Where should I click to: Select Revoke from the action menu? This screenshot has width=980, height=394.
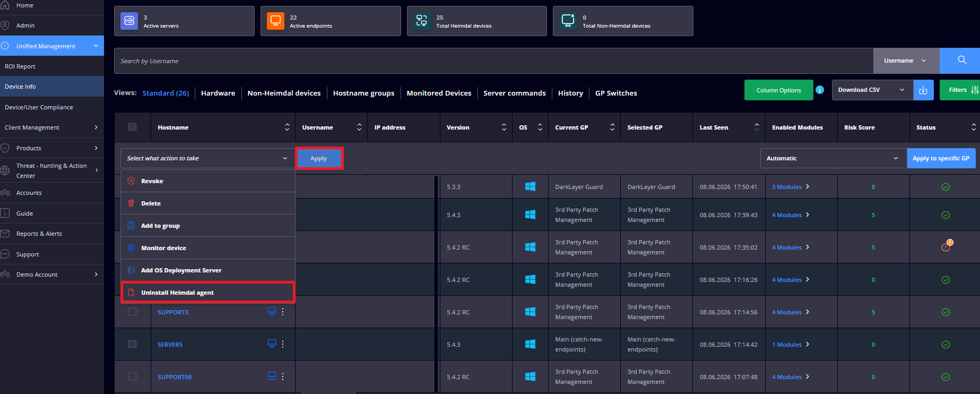(207, 181)
